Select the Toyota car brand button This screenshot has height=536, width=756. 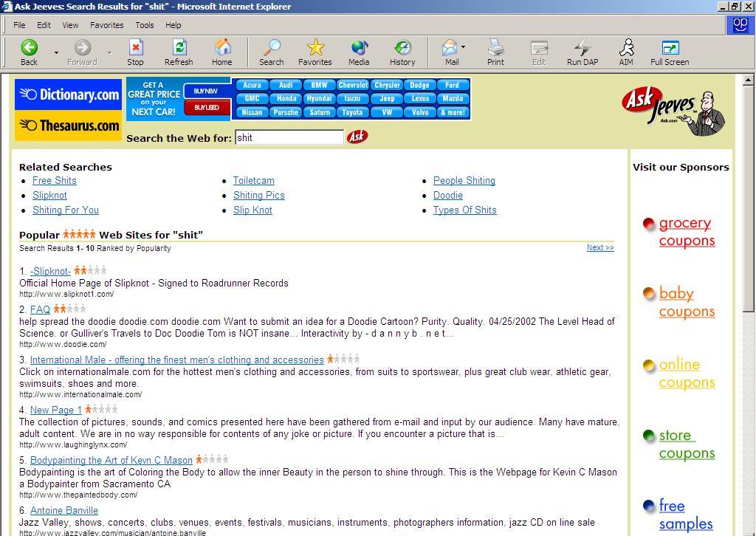tap(352, 112)
